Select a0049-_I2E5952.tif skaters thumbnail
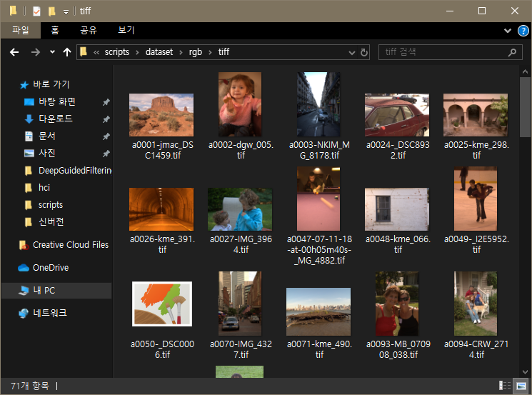This screenshot has width=532, height=395. click(x=476, y=199)
